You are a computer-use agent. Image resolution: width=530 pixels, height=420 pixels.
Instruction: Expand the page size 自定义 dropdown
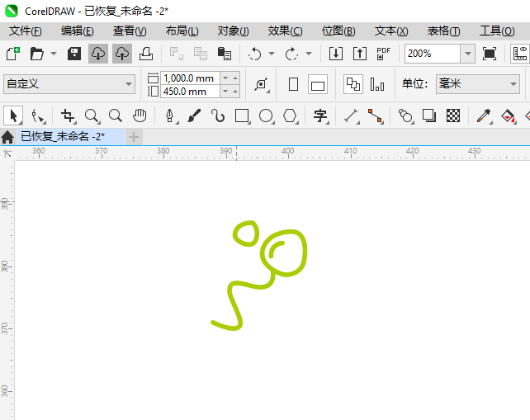tap(129, 84)
